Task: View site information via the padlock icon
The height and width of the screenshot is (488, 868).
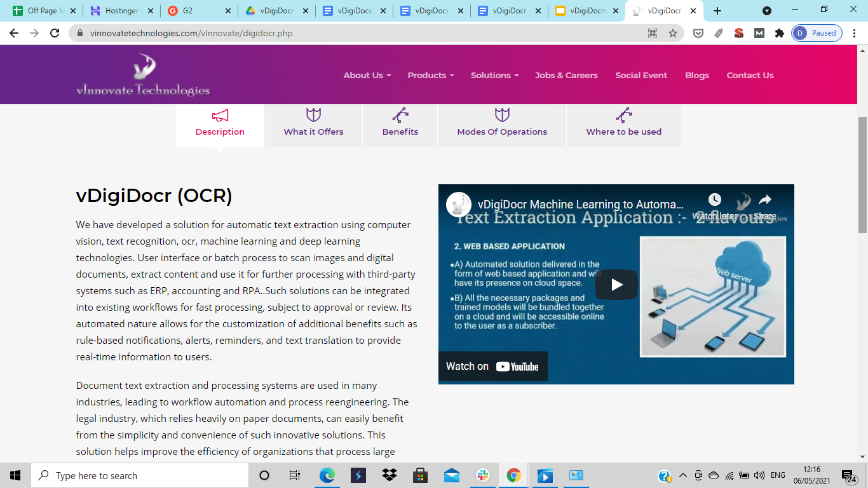Action: (80, 33)
